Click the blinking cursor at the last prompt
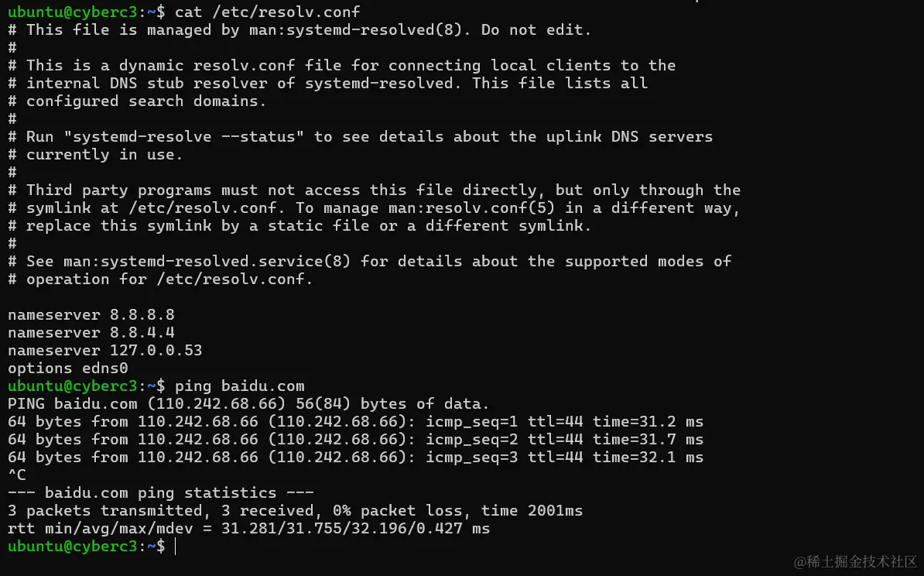 [176, 547]
